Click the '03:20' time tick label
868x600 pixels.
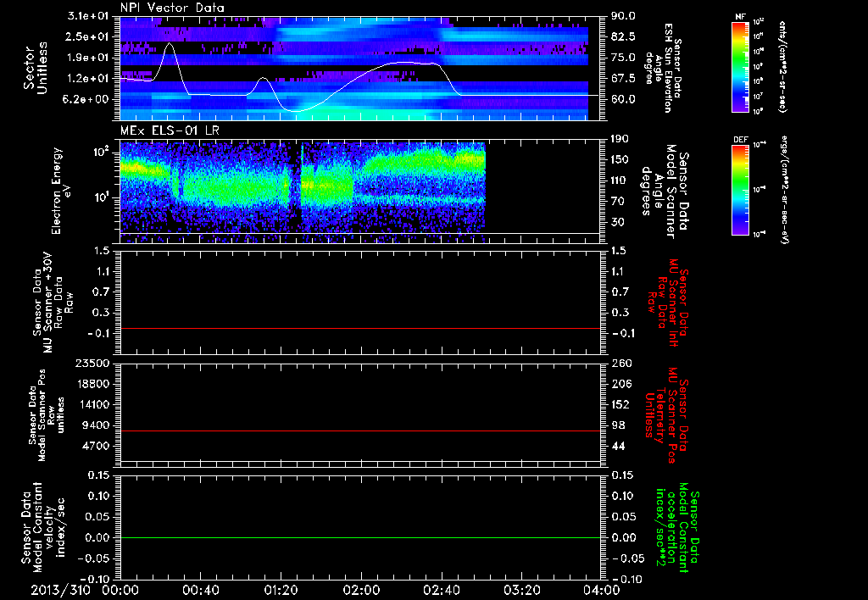pyautogui.click(x=521, y=590)
